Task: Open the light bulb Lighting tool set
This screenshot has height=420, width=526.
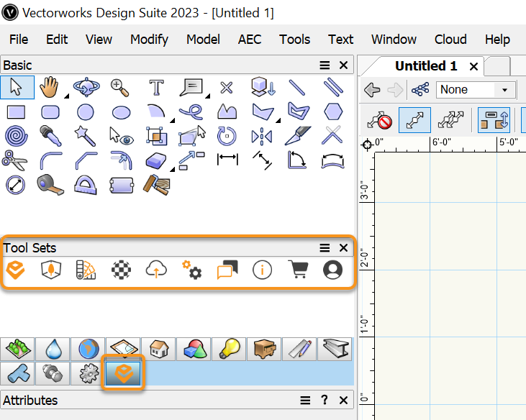Action: [229, 349]
